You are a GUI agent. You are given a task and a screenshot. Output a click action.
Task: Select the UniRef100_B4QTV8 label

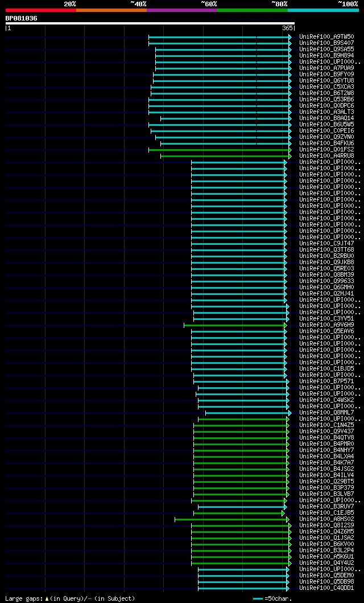(x=327, y=438)
